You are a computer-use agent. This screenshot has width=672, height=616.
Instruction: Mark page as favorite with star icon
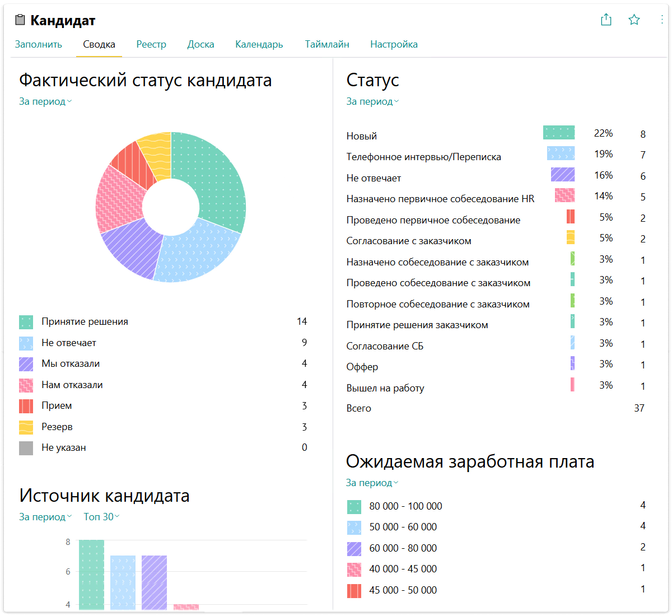pyautogui.click(x=634, y=20)
